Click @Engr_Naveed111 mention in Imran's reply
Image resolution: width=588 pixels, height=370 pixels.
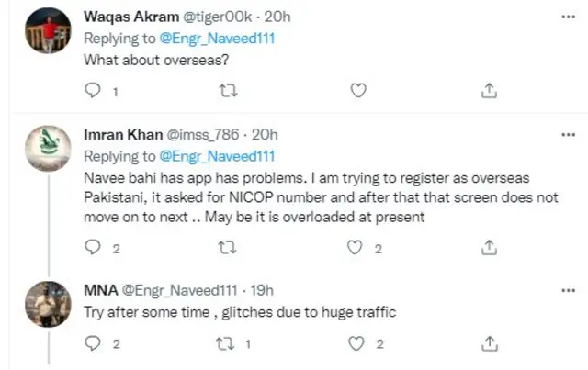tap(217, 155)
